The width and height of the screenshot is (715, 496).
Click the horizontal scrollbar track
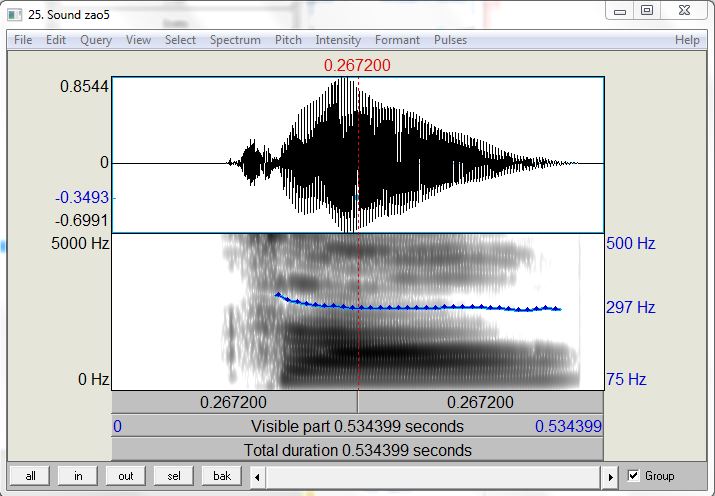coord(433,477)
